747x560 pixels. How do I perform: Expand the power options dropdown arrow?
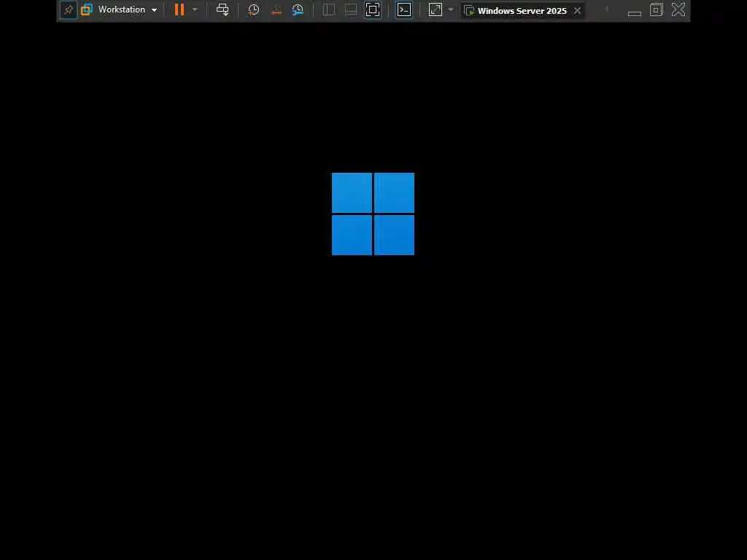coord(195,9)
